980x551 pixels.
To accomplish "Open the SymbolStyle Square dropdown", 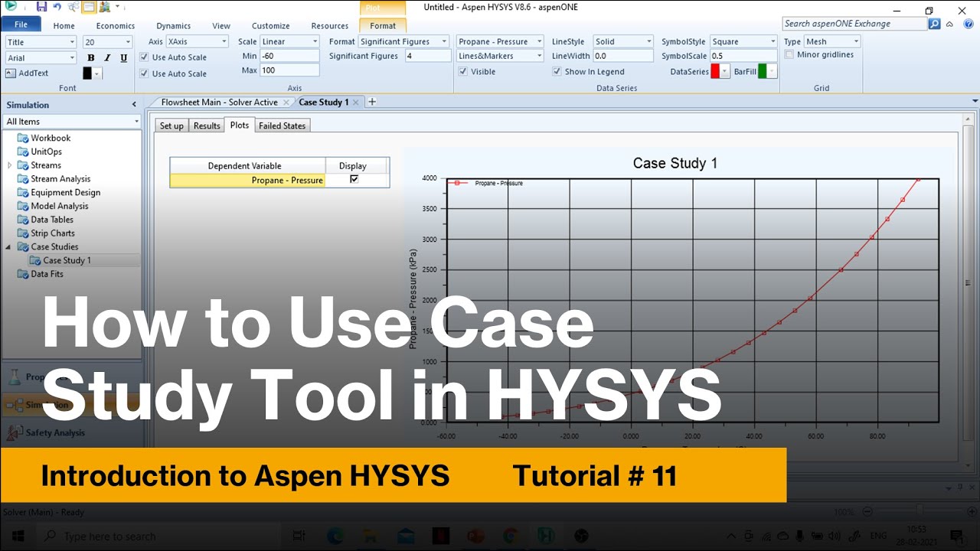I will point(772,42).
